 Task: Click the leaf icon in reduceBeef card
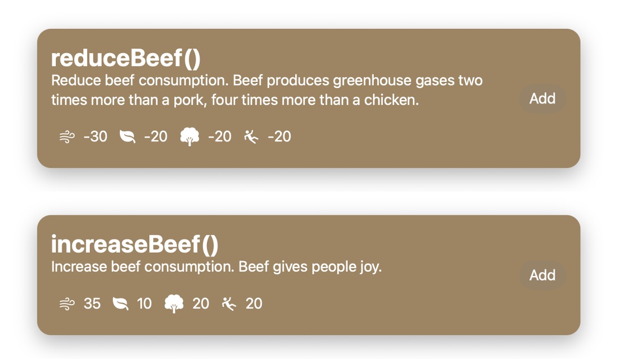127,137
